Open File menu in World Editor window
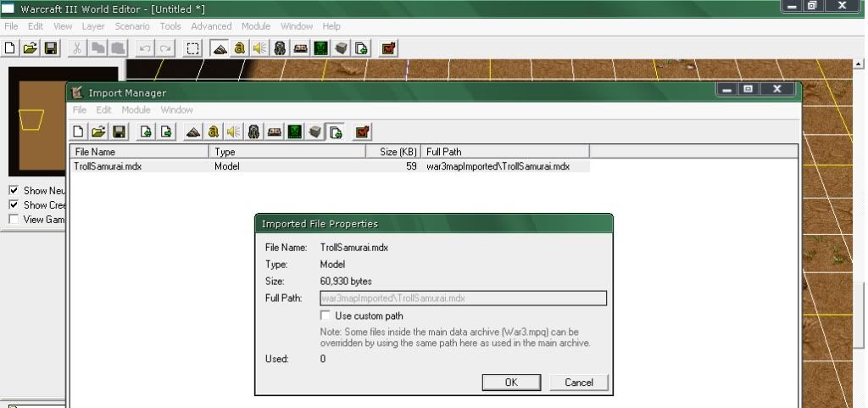Viewport: 868px width, 408px height. [11, 26]
